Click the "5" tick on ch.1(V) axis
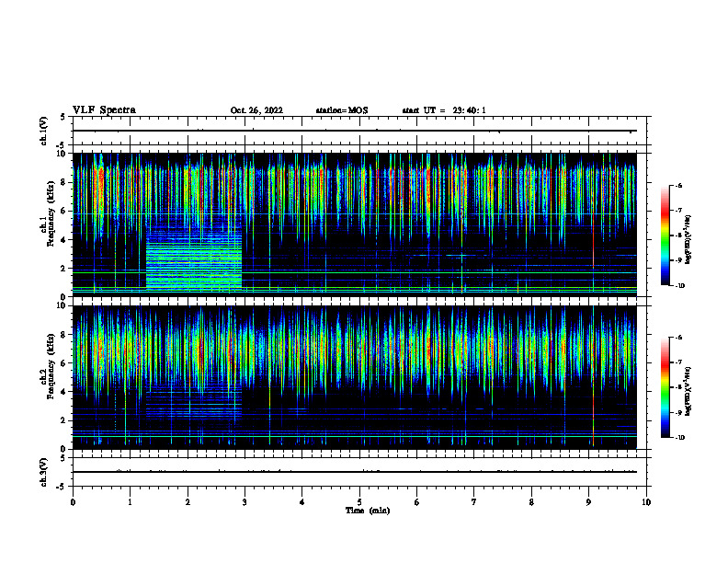 pyautogui.click(x=63, y=117)
